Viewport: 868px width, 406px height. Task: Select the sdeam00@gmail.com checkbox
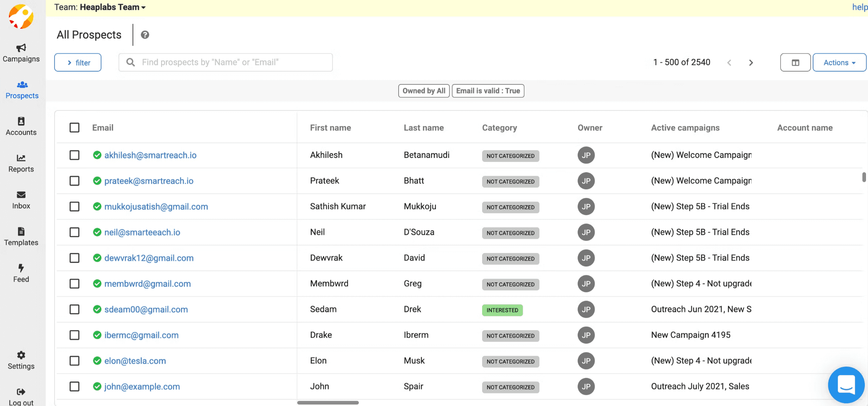(74, 309)
